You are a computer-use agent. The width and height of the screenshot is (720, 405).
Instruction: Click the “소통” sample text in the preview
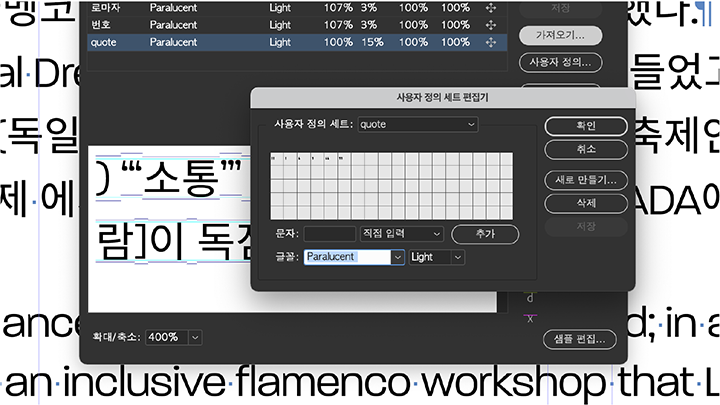pyautogui.click(x=182, y=178)
